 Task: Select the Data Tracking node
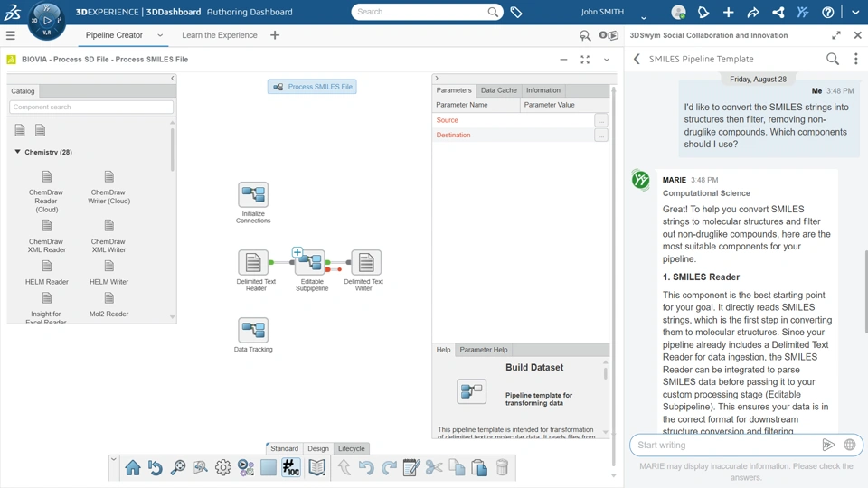click(253, 331)
